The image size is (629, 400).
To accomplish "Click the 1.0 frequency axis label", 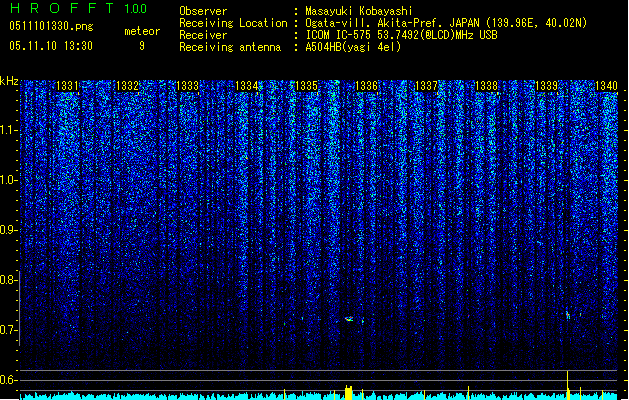I will pos(9,180).
